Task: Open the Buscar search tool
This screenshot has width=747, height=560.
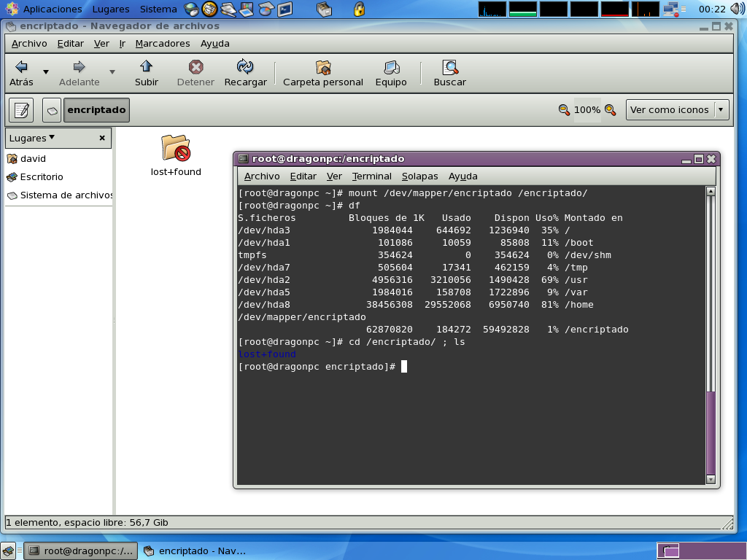Action: pyautogui.click(x=449, y=67)
